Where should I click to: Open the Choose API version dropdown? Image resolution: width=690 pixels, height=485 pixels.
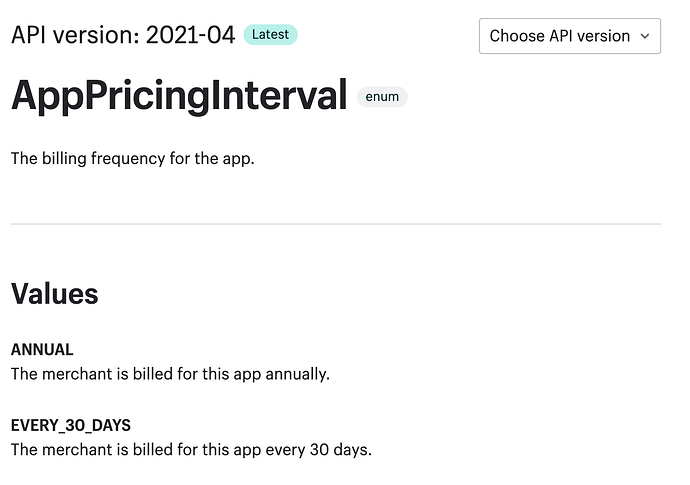pos(569,36)
